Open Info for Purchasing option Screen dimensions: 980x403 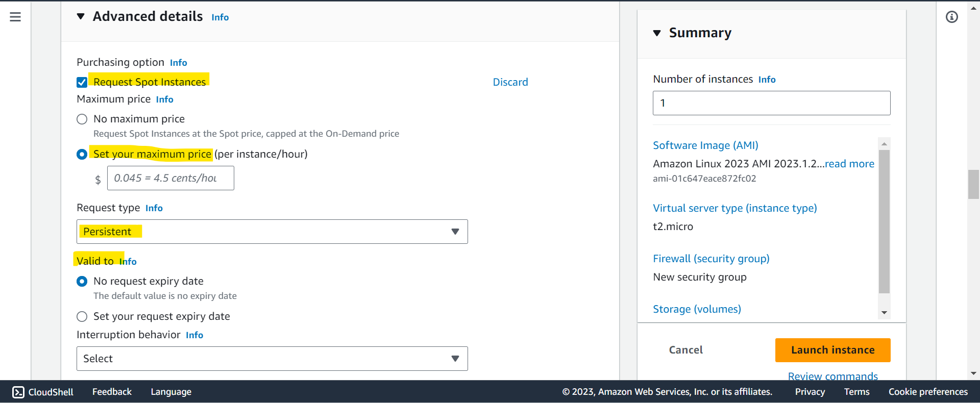[179, 63]
